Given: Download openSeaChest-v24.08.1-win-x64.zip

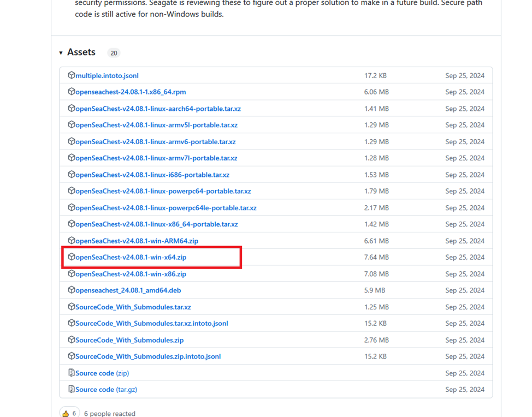Looking at the screenshot, I should coord(131,257).
